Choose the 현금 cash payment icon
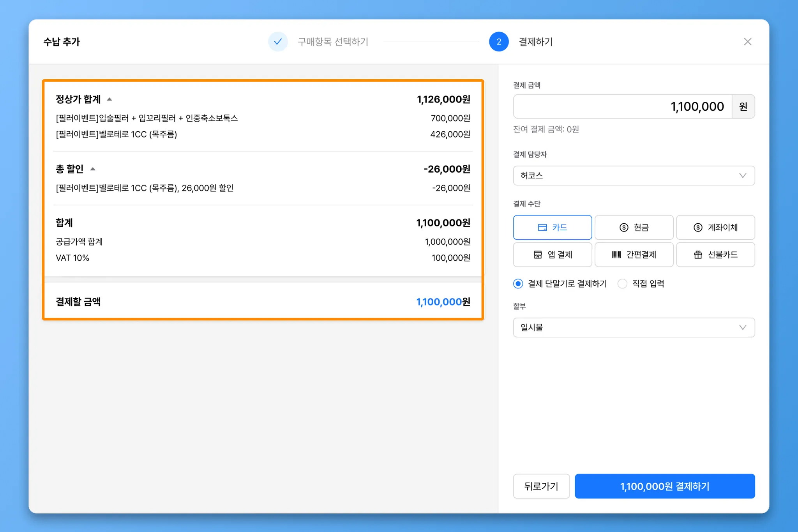 tap(624, 228)
